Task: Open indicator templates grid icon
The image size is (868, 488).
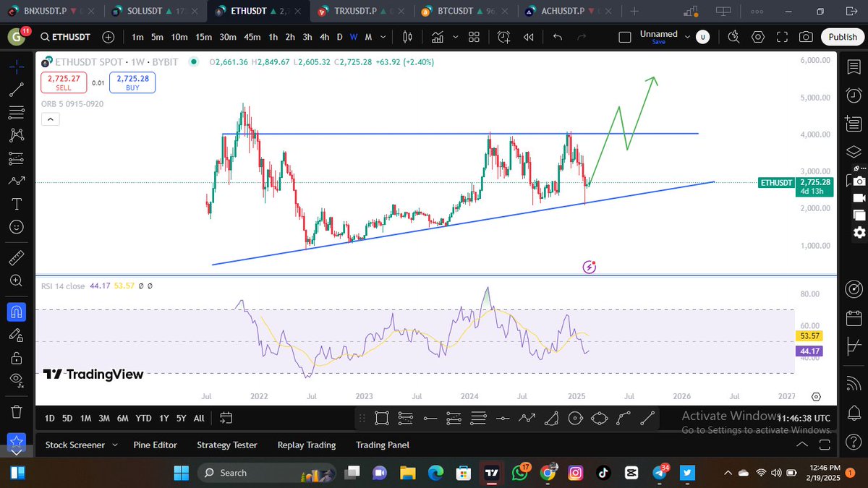Action: pos(475,38)
